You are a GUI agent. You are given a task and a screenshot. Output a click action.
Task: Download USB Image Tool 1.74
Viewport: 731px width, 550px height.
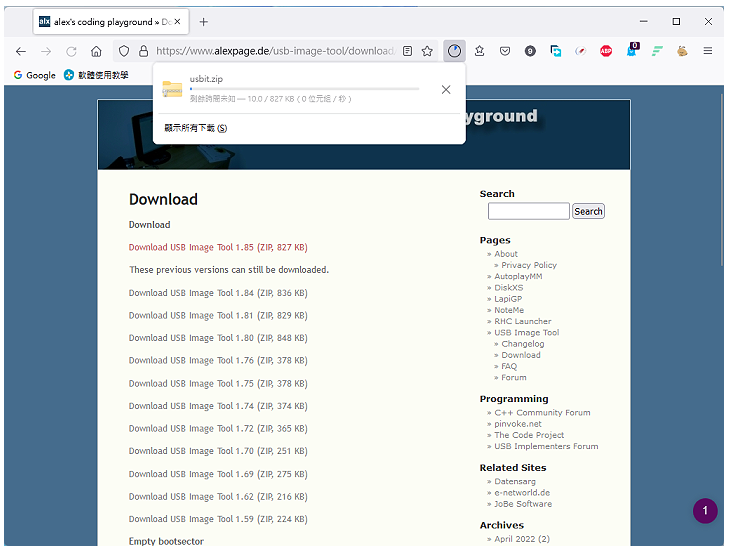(x=218, y=406)
